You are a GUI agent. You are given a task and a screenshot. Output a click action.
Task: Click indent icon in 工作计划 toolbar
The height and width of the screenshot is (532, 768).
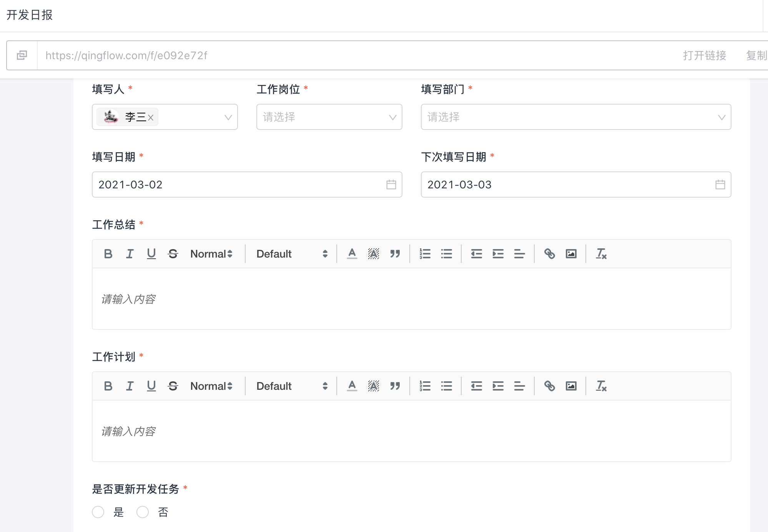tap(498, 386)
